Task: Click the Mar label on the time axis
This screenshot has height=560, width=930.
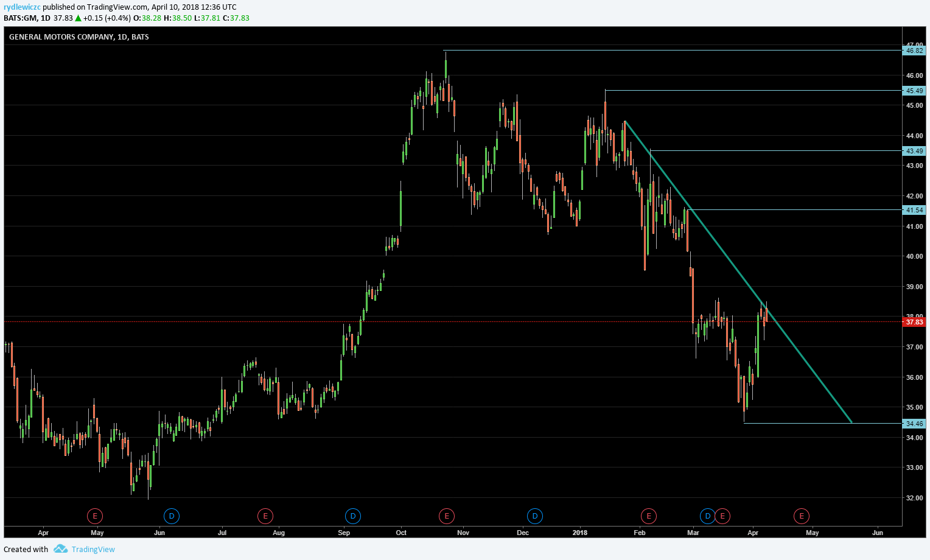Action: tap(693, 533)
